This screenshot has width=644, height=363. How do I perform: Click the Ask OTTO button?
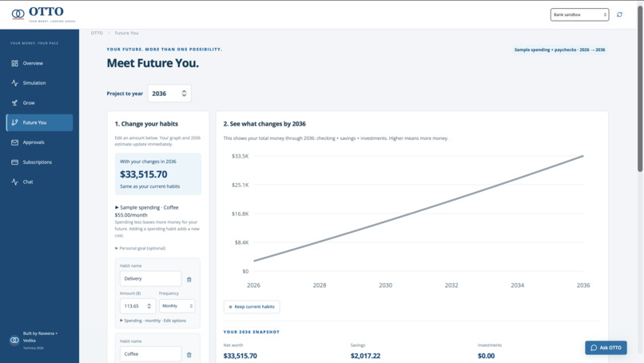pyautogui.click(x=606, y=348)
